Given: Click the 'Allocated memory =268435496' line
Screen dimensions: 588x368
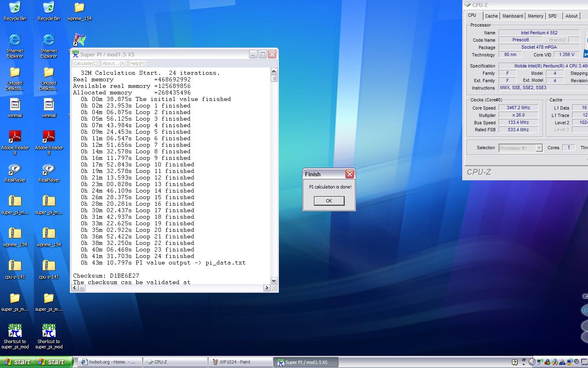Looking at the screenshot, I should tap(132, 92).
